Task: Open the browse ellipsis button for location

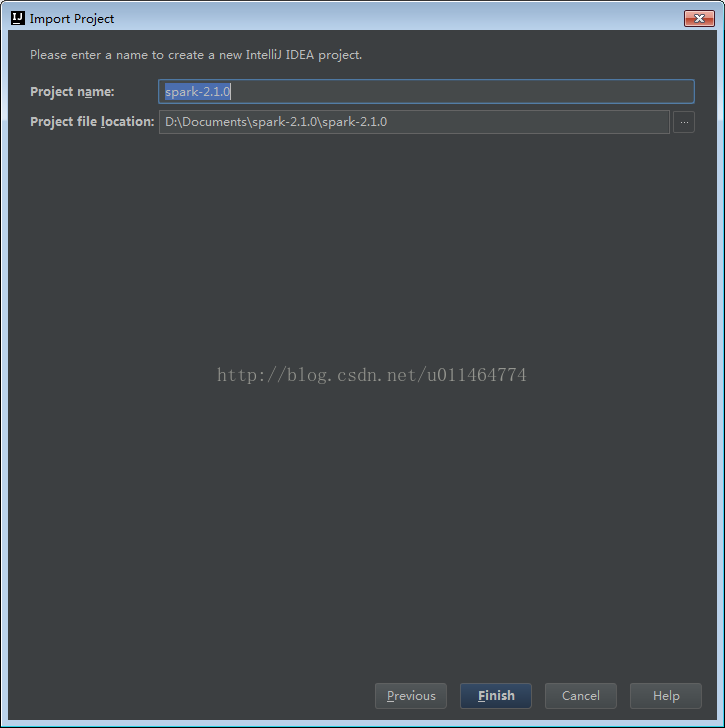Action: click(x=684, y=122)
